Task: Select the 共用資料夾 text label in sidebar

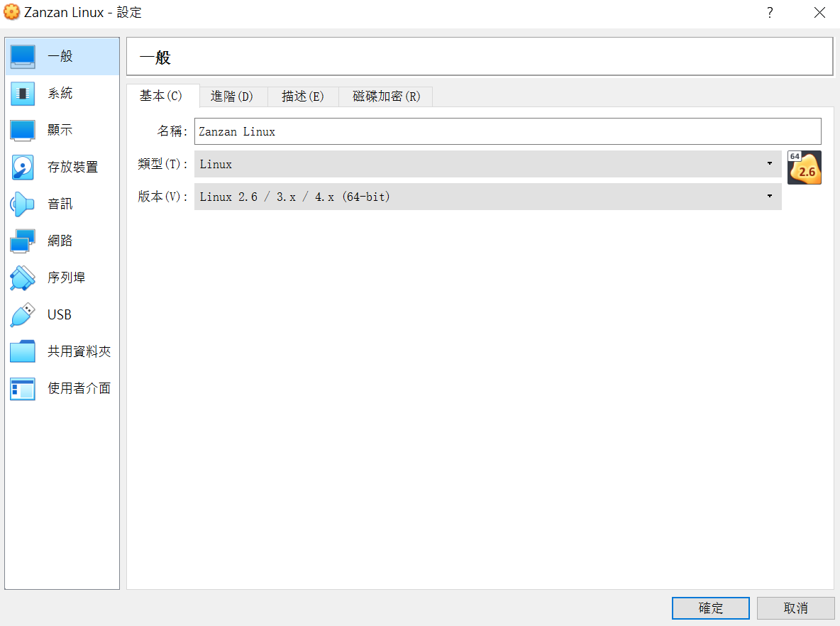Action: click(x=79, y=351)
